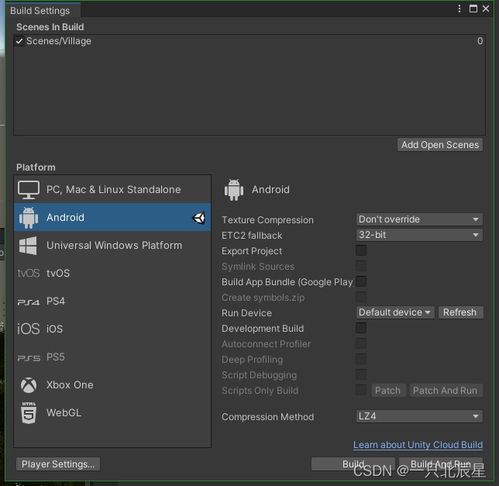Toggle Script Debugging checkbox
This screenshot has width=499, height=486.
[x=361, y=374]
